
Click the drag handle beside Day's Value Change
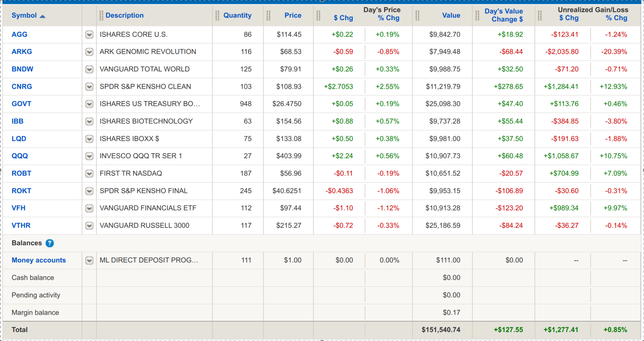(x=477, y=16)
